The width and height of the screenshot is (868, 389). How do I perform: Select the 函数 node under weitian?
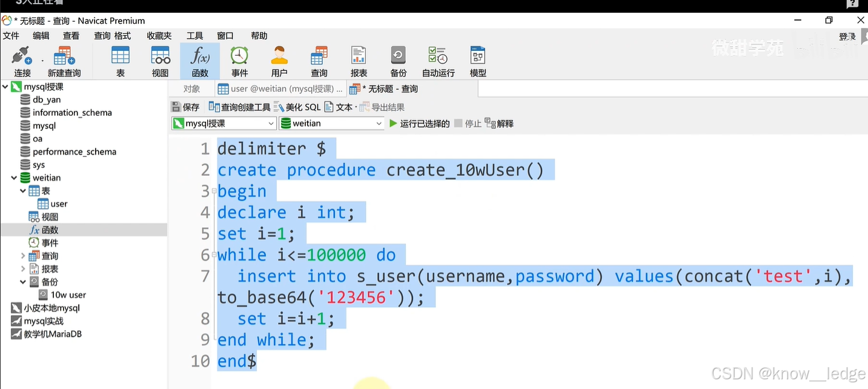click(x=50, y=230)
